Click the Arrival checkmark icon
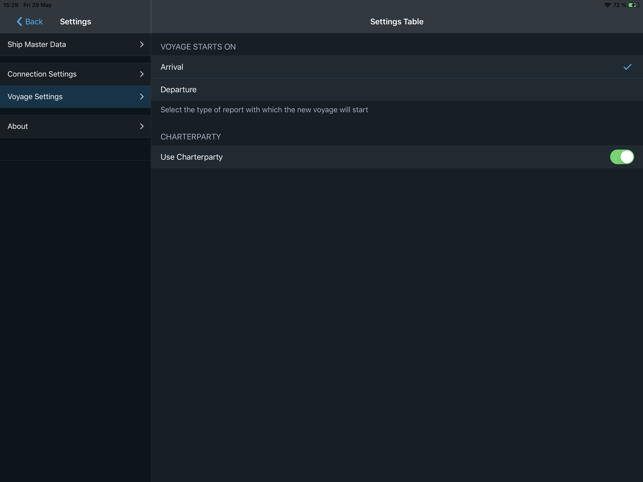 pos(627,67)
